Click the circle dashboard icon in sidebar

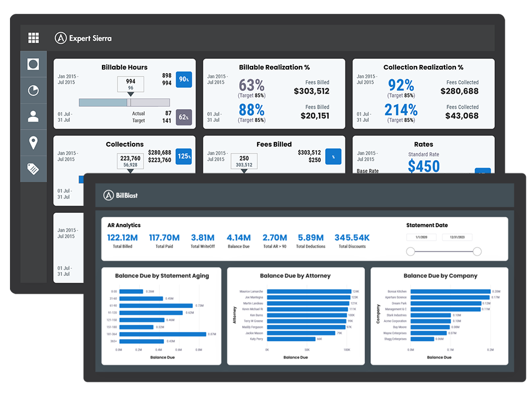coord(33,64)
